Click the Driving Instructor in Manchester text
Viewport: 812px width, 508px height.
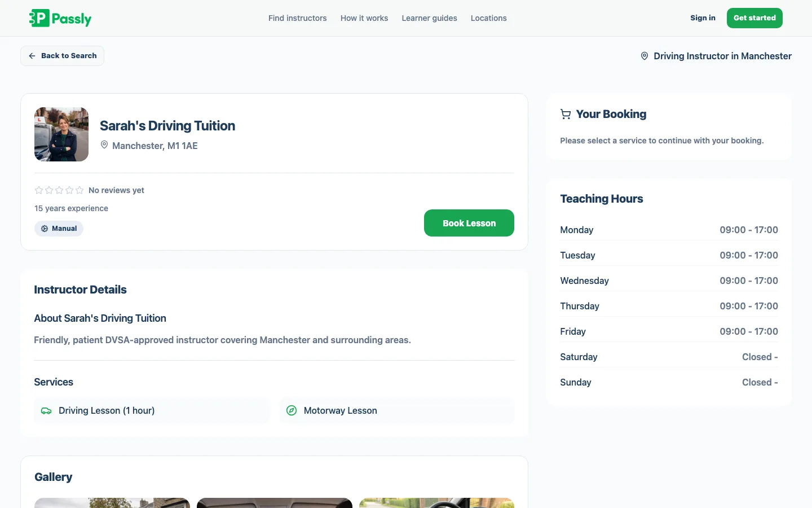723,56
